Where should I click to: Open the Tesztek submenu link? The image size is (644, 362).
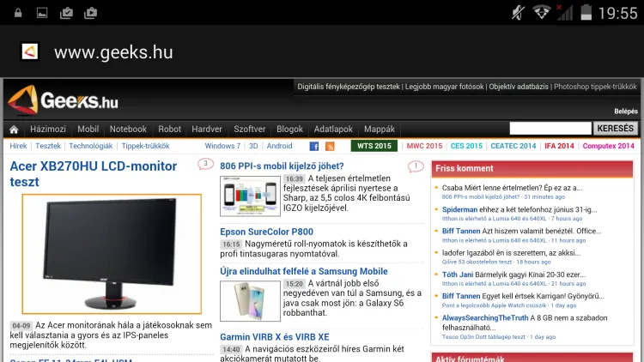(48, 146)
